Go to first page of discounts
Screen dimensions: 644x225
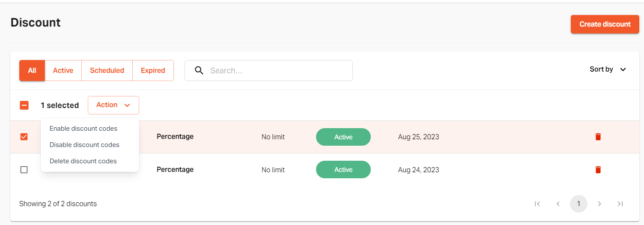pyautogui.click(x=537, y=204)
